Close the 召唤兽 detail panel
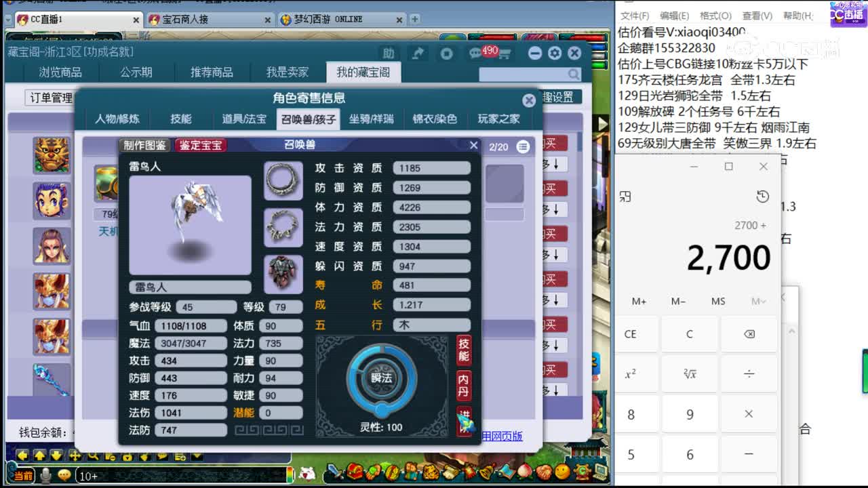Screen dimensions: 868x488 point(474,145)
